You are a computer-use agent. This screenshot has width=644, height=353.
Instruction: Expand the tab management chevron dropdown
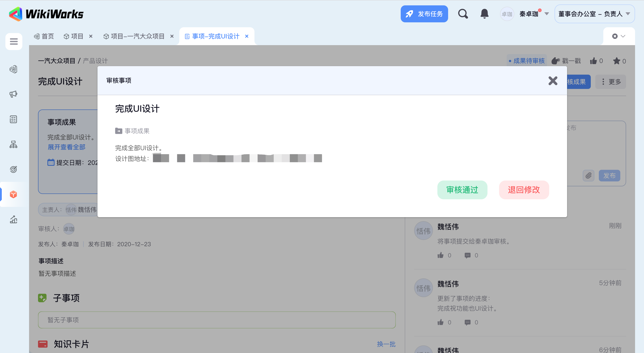click(623, 36)
